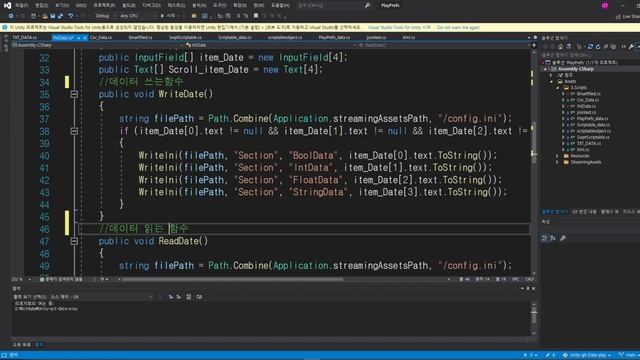Switch to the TXT_DATA.cs tab
This screenshot has width=640, height=360.
tap(24, 38)
